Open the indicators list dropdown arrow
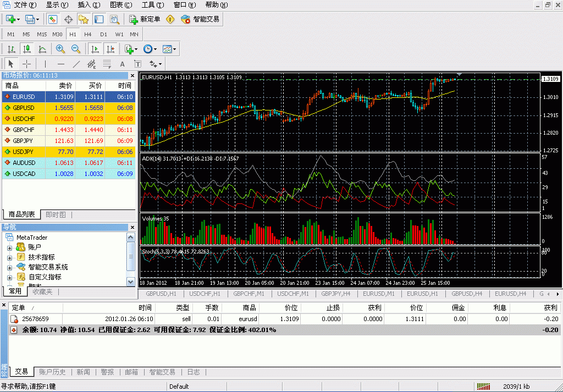 135,49
